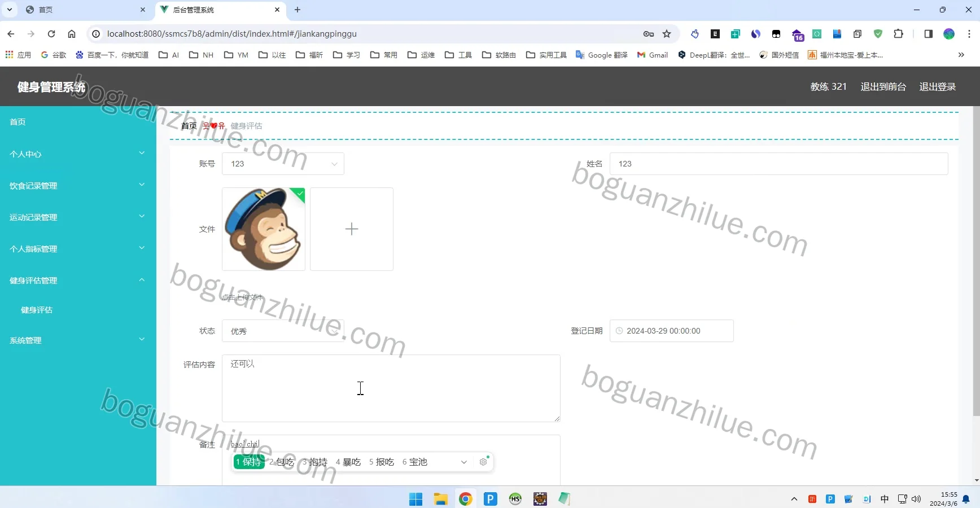Image resolution: width=980 pixels, height=508 pixels.
Task: Expand more IME candidates with the chevron
Action: [464, 462]
